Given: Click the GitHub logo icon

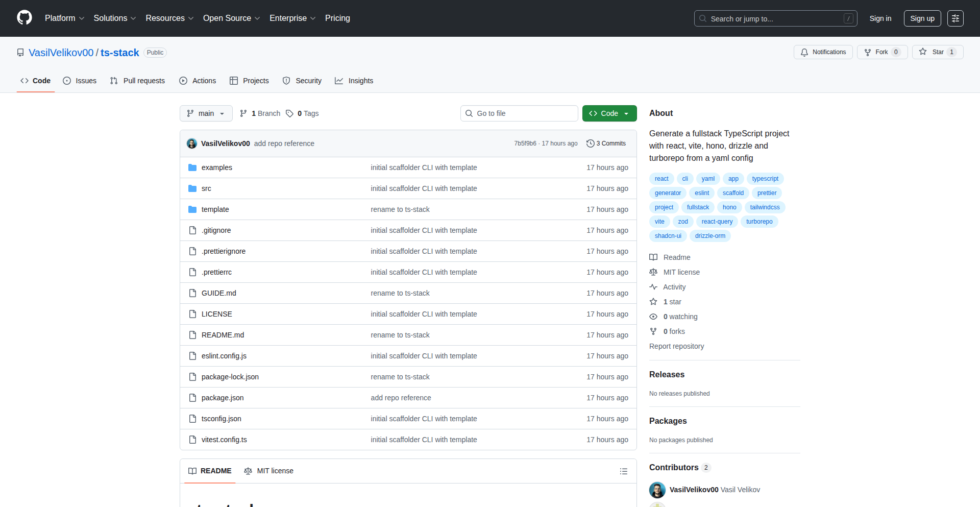Looking at the screenshot, I should tap(24, 18).
